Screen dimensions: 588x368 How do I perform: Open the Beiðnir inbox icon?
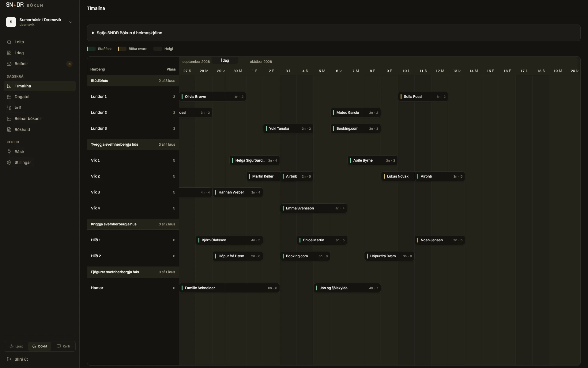pos(9,64)
